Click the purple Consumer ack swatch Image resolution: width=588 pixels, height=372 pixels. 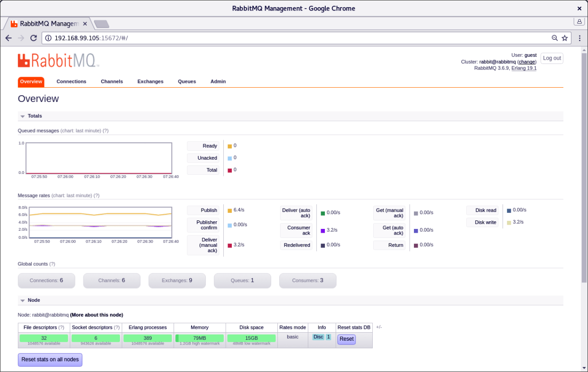pos(323,231)
